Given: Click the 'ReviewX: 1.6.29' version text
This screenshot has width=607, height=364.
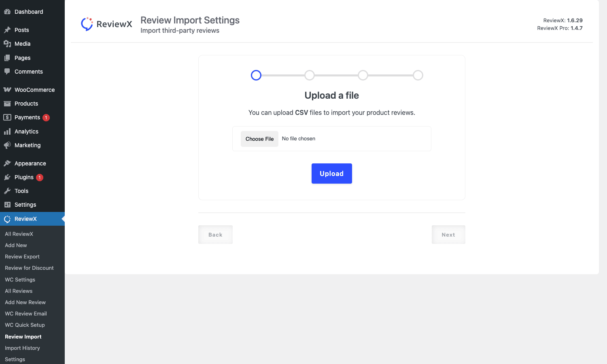Looking at the screenshot, I should [563, 20].
